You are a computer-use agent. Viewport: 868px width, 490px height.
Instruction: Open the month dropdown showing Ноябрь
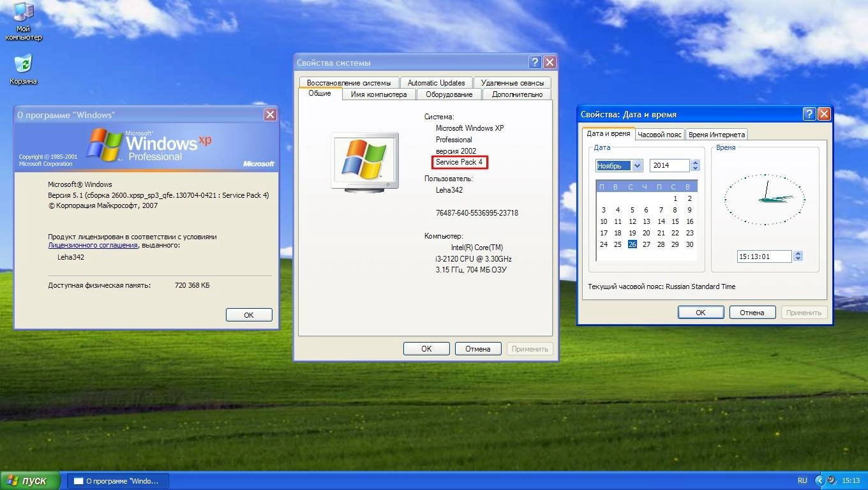tap(619, 165)
